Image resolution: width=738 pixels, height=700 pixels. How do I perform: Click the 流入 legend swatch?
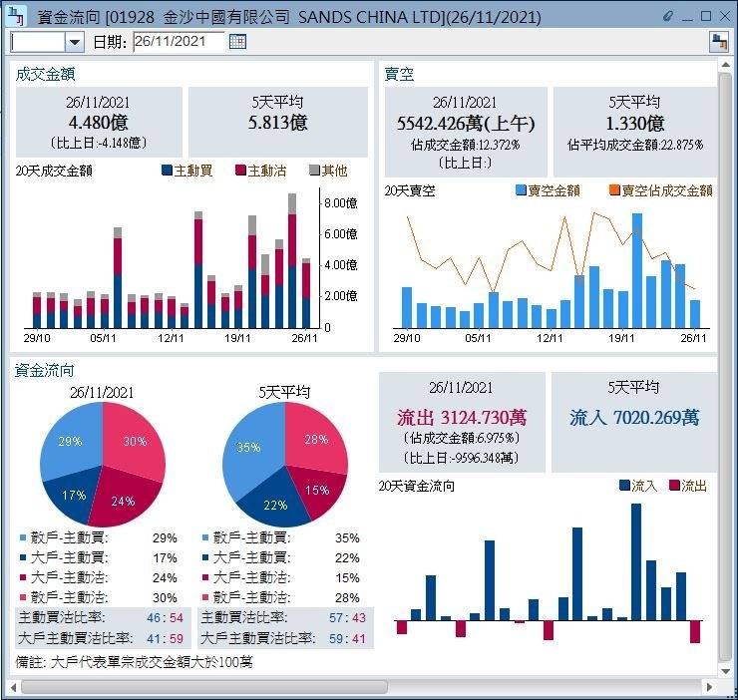(624, 486)
